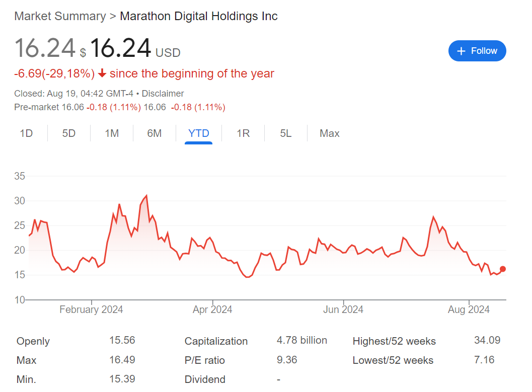Click the plus icon on Follow button

[461, 51]
